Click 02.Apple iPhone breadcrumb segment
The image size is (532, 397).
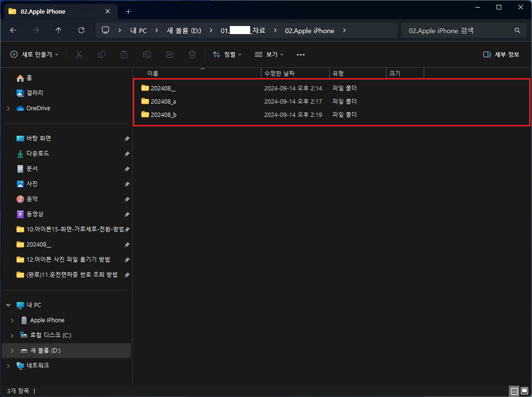[x=309, y=31]
